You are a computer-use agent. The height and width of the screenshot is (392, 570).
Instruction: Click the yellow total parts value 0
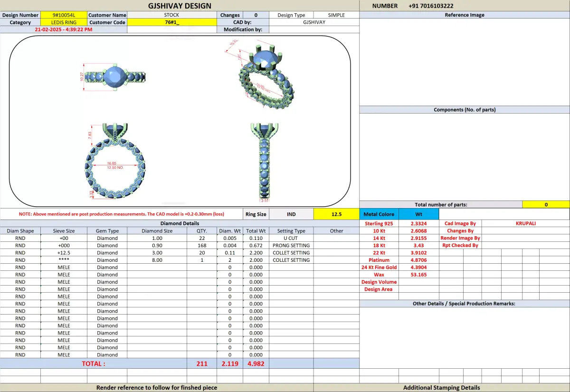click(x=546, y=205)
